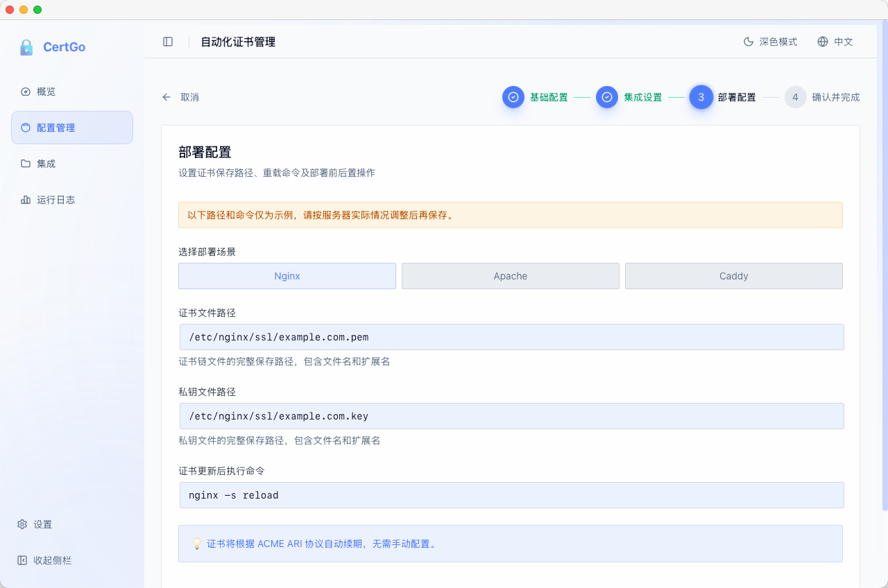Switch to 深色模式

770,42
